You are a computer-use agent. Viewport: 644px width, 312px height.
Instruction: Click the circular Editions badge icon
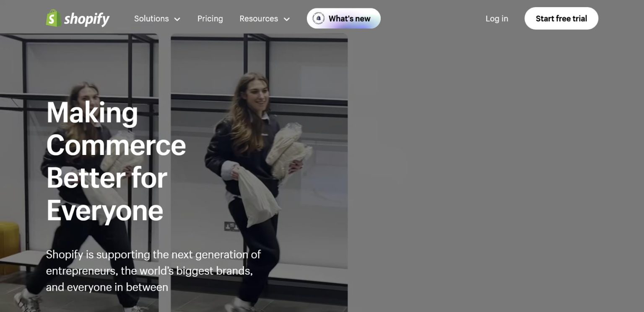[319, 19]
